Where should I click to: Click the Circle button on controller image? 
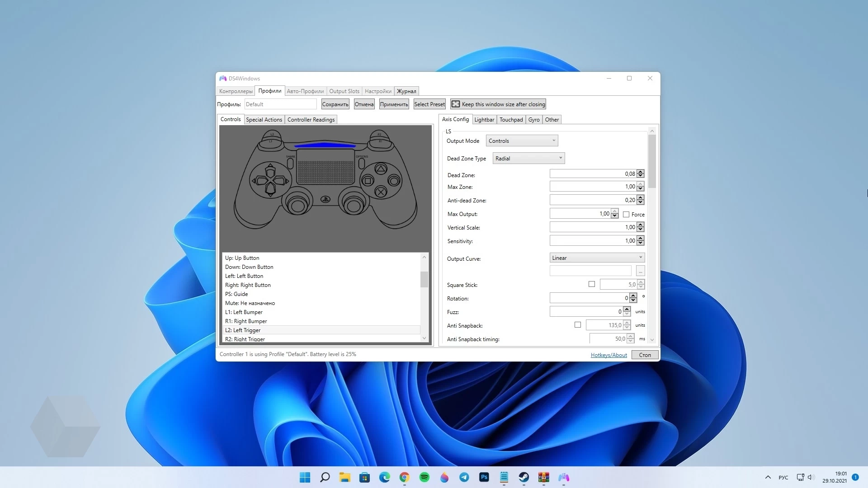tap(394, 181)
